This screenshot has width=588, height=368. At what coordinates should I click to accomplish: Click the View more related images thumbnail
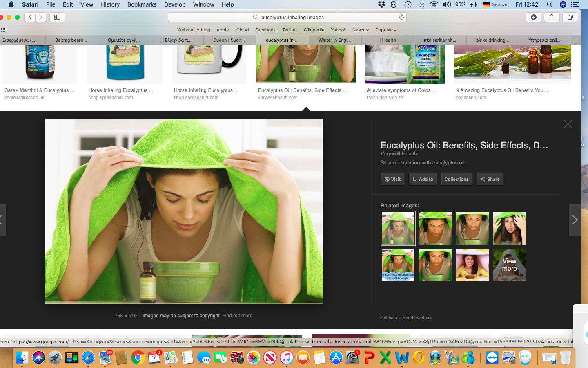tap(509, 265)
